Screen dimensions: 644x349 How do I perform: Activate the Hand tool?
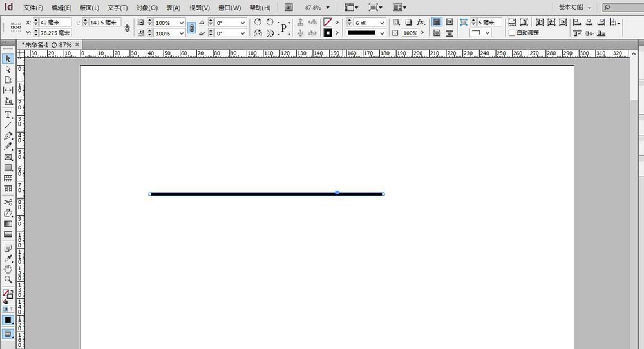tap(8, 269)
